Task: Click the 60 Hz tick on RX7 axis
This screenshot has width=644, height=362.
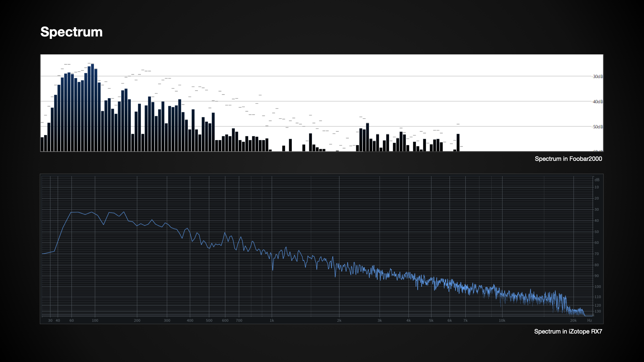Action: click(x=71, y=320)
